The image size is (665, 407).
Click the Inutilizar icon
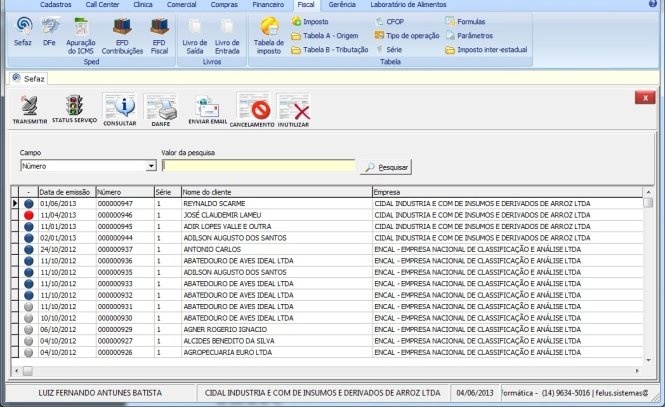coord(293,110)
